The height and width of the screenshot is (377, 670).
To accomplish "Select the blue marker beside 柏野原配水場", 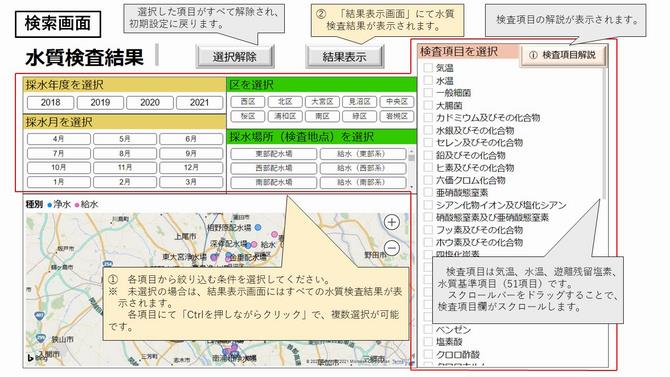I will click(258, 227).
